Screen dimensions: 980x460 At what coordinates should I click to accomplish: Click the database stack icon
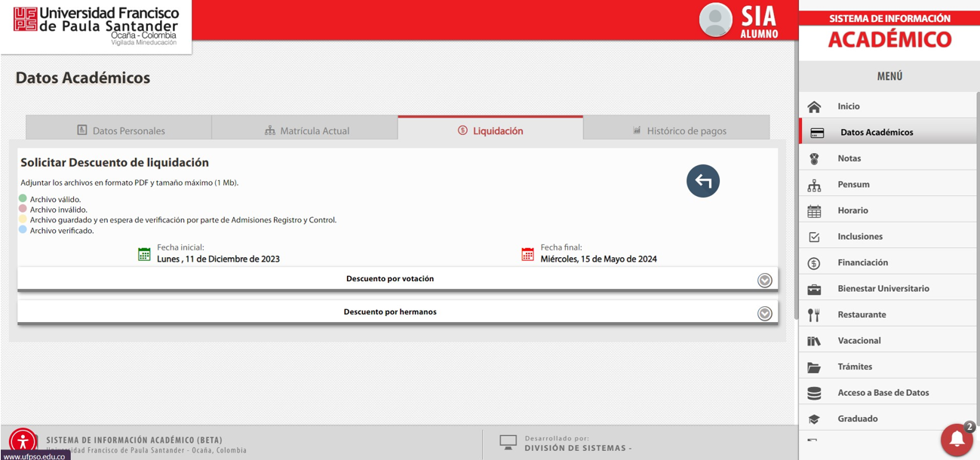click(x=814, y=393)
